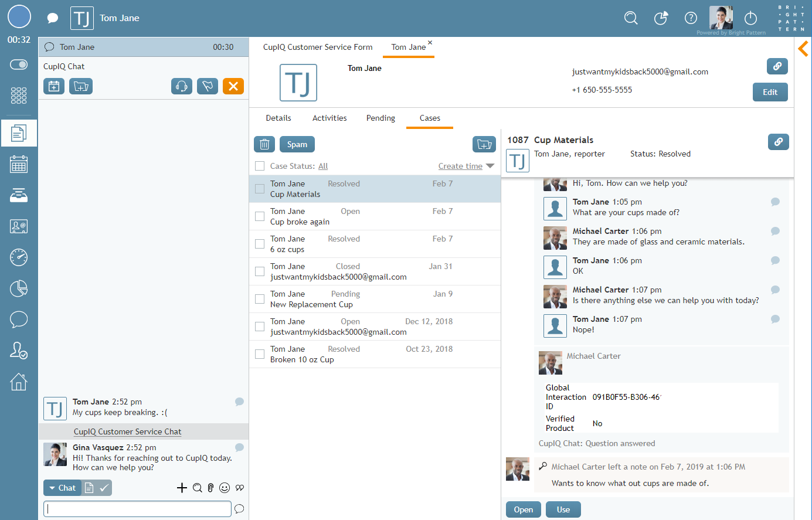Switch to the Details tab
Image resolution: width=812 pixels, height=520 pixels.
click(278, 118)
